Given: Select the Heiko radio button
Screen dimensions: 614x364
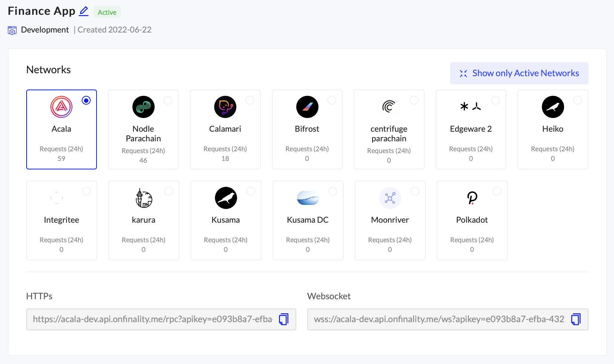Looking at the screenshot, I should coord(577,100).
